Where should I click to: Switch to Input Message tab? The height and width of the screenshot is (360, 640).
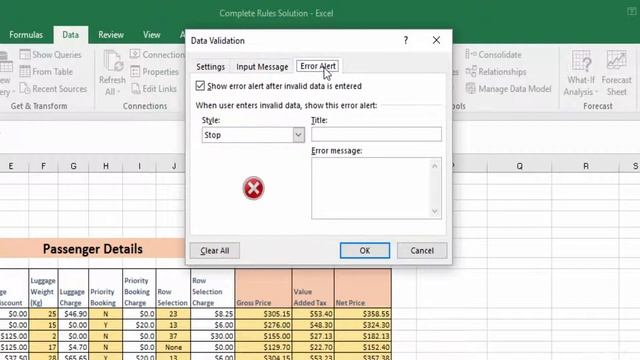[x=262, y=67]
